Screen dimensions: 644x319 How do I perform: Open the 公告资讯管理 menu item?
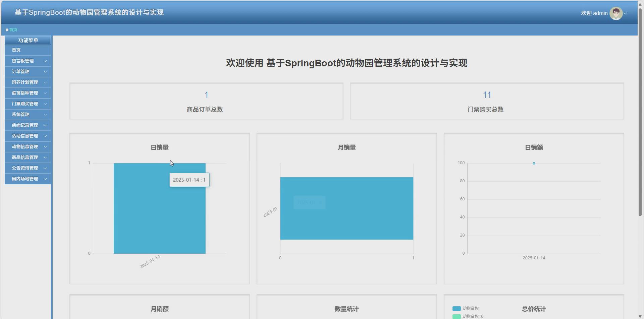(28, 168)
